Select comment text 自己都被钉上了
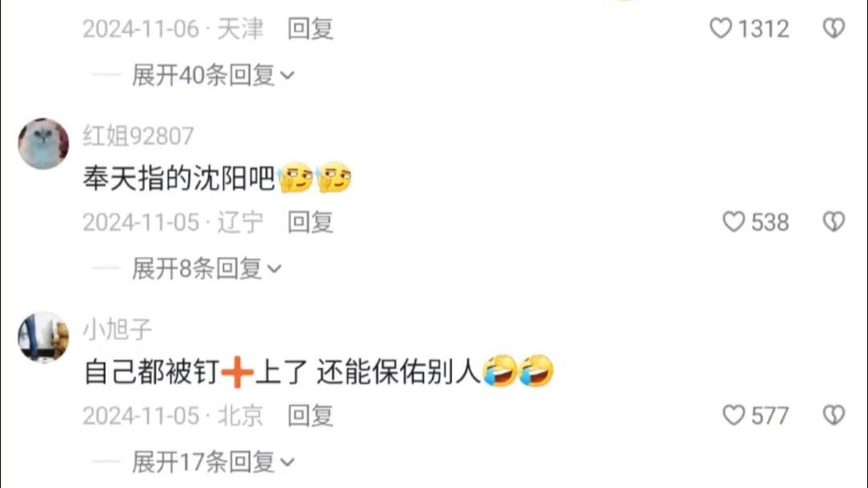The image size is (868, 488). (196, 372)
